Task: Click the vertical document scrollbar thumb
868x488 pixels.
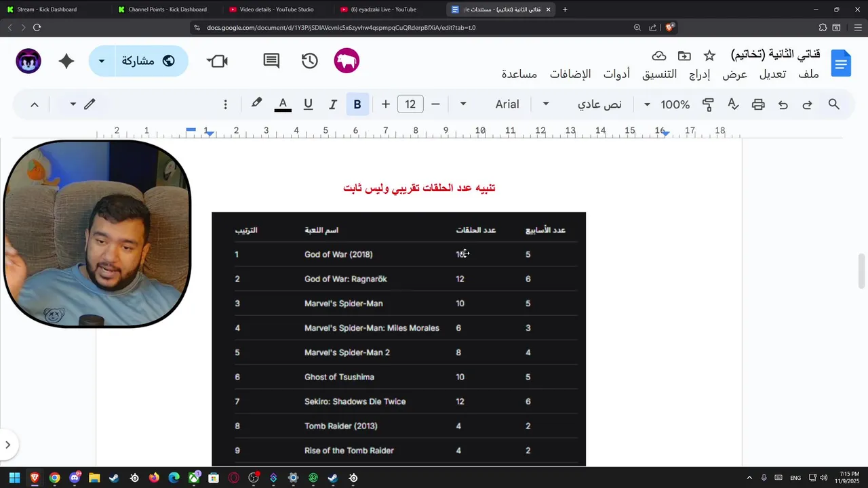Action: (x=861, y=270)
